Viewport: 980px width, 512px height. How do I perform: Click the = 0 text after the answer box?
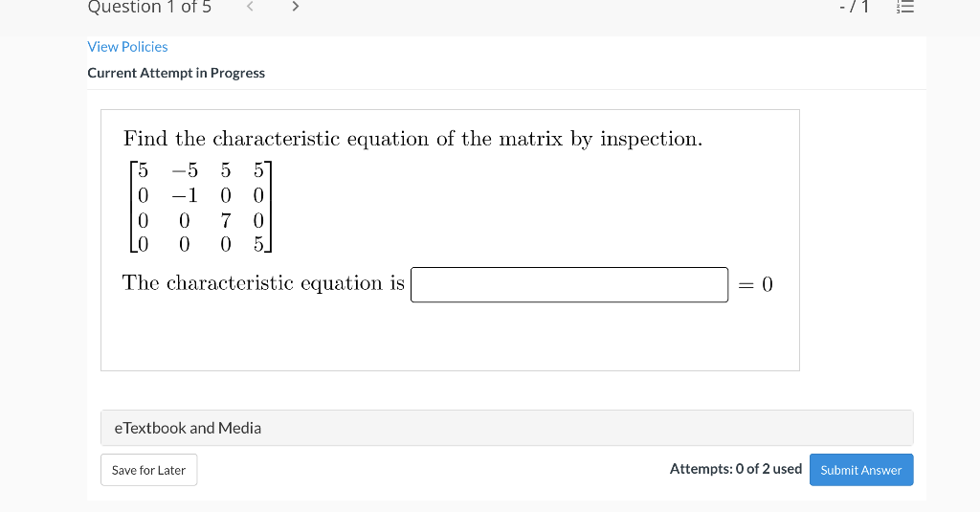(755, 284)
